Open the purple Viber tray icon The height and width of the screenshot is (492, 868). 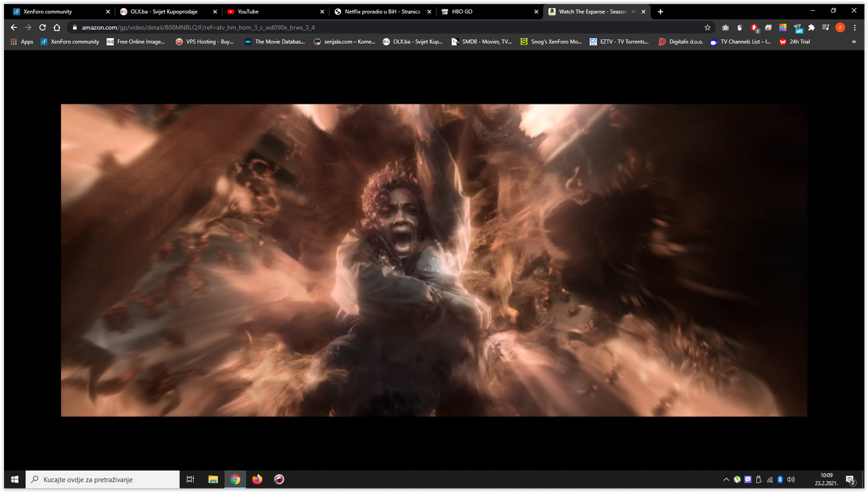tap(748, 480)
